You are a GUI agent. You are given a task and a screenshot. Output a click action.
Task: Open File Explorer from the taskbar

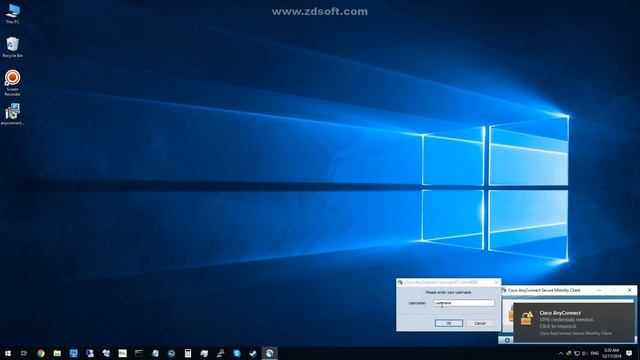(x=57, y=353)
